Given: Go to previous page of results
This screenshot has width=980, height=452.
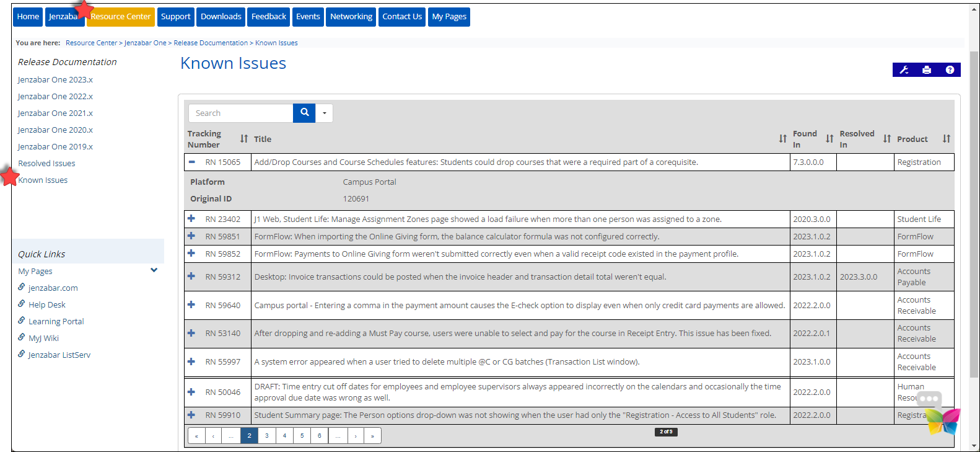Looking at the screenshot, I should coord(213,436).
